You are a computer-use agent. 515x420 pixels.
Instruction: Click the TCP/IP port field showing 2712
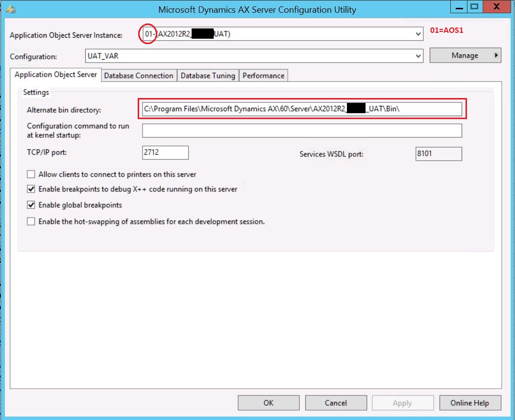[x=165, y=152]
